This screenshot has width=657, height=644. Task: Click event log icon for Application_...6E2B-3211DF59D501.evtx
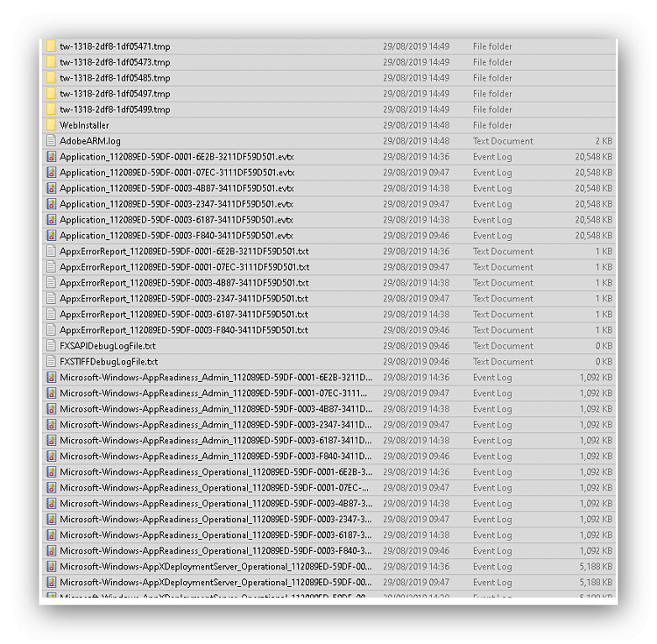click(51, 157)
